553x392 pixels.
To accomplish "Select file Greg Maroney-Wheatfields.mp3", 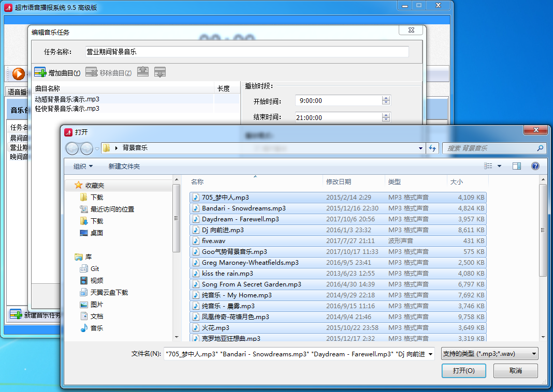I will tap(338, 262).
